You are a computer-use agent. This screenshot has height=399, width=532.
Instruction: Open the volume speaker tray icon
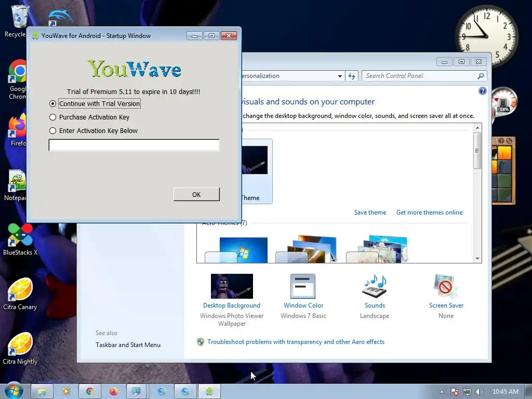479,392
